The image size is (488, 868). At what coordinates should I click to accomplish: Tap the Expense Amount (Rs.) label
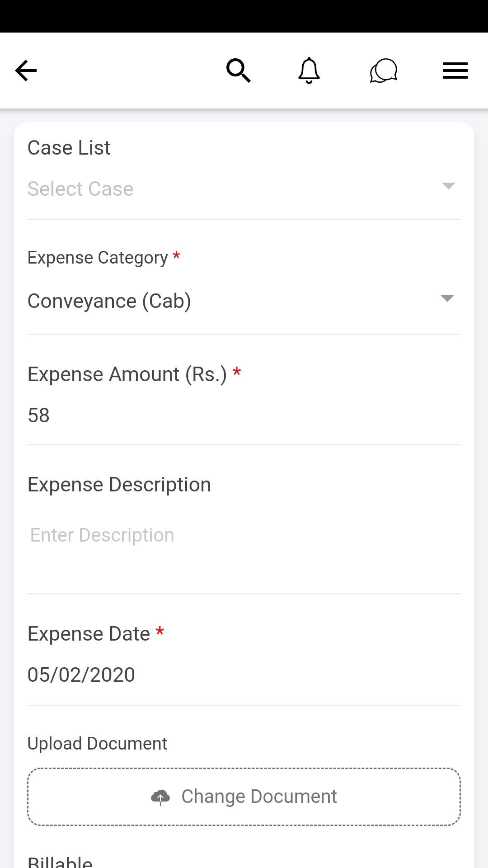[127, 374]
